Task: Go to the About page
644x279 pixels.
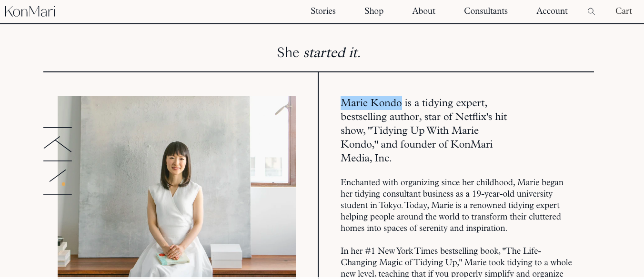Action: click(x=423, y=11)
